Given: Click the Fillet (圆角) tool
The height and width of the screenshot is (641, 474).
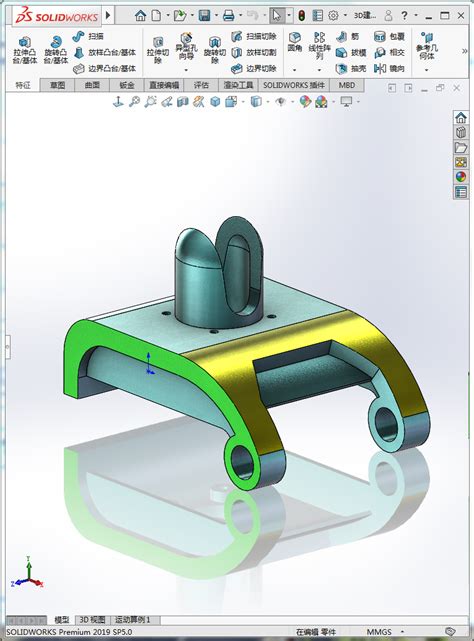Looking at the screenshot, I should coord(294,42).
